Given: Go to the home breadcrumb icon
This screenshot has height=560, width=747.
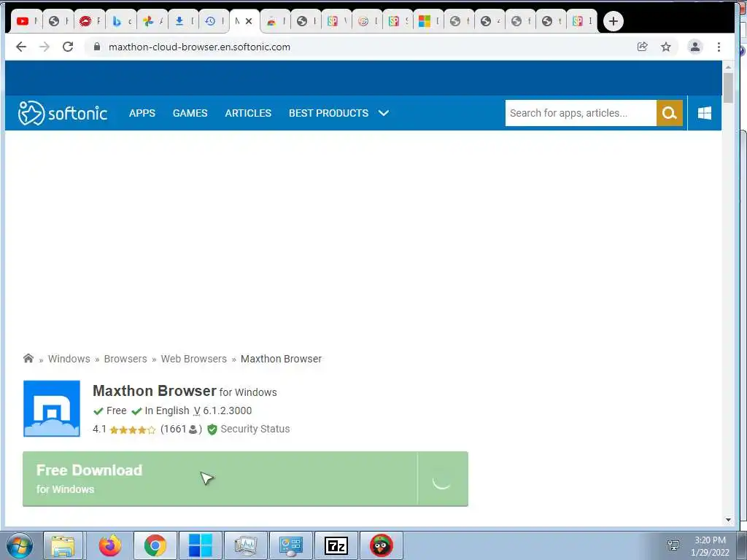Looking at the screenshot, I should click(x=28, y=358).
